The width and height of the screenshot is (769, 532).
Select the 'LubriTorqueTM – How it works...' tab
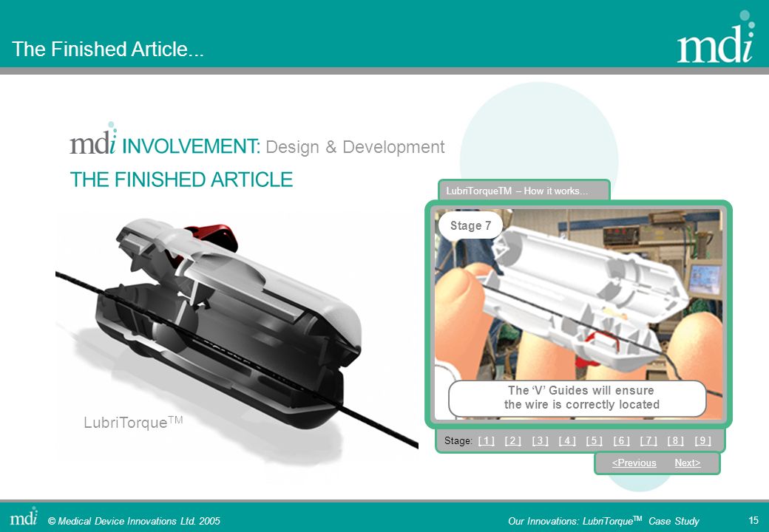524,191
